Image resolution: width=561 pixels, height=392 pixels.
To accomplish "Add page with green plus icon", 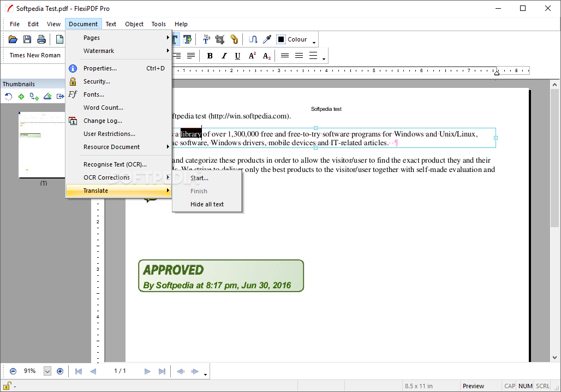I will [x=21, y=96].
